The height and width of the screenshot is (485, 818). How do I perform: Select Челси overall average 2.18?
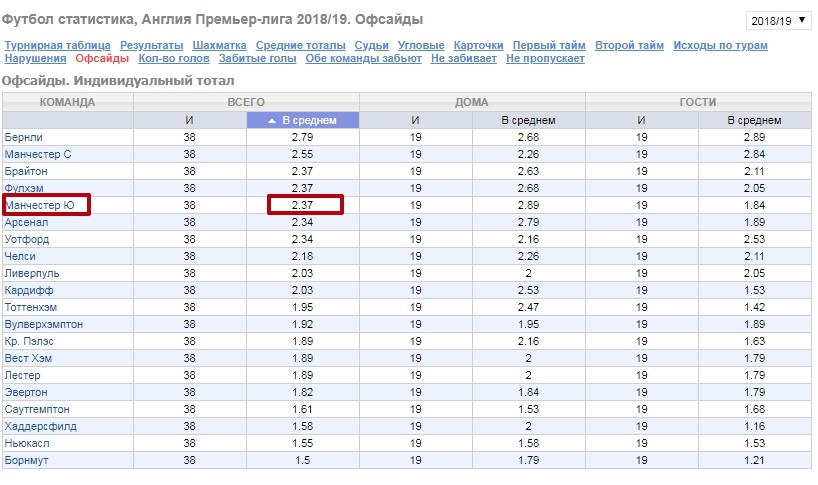pos(303,257)
